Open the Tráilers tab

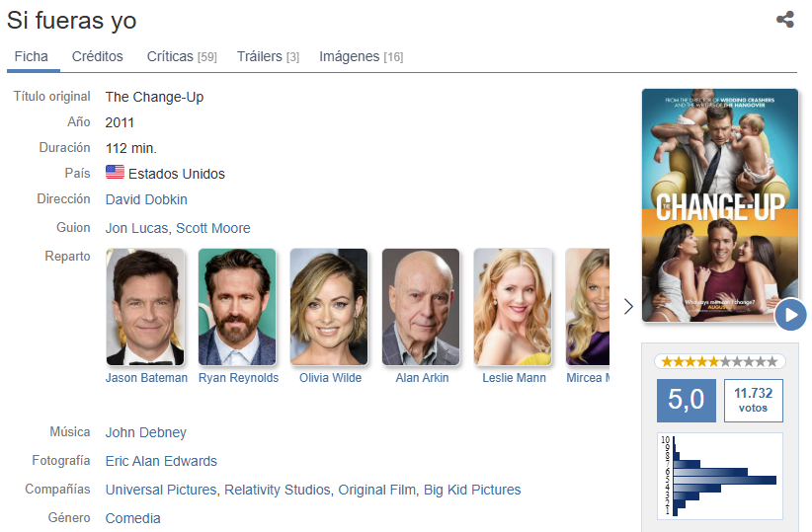(268, 56)
